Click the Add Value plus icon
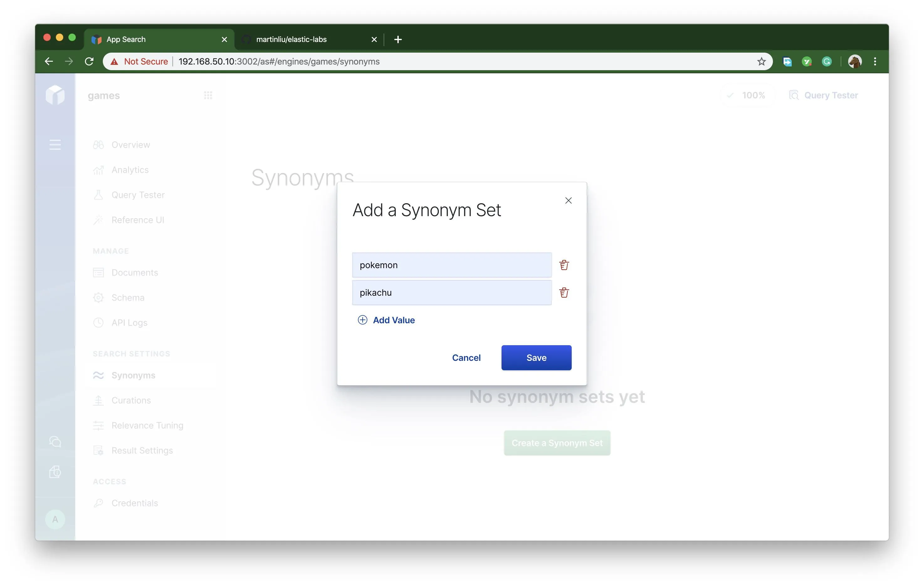The height and width of the screenshot is (587, 924). coord(362,320)
